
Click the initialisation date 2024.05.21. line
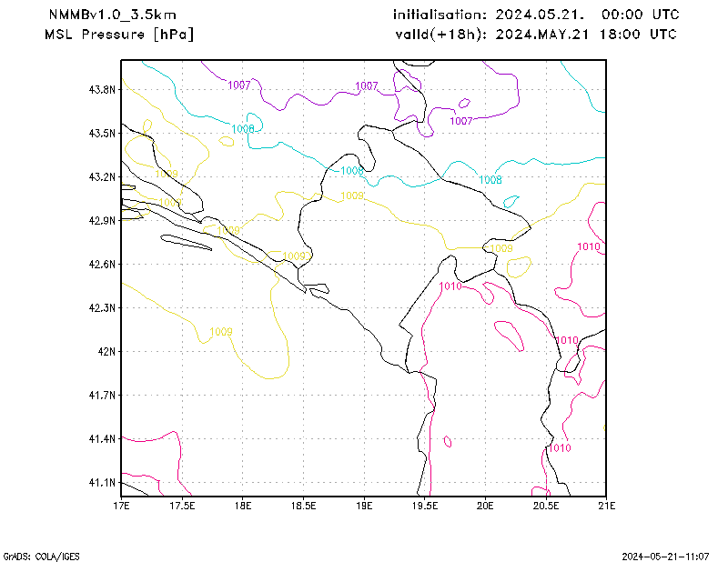536,15
